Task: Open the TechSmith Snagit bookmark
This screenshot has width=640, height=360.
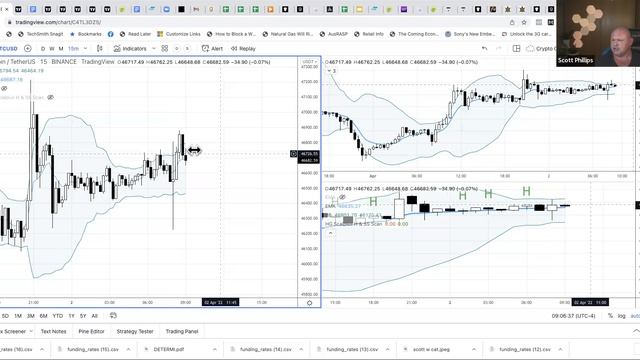Action: click(x=40, y=34)
